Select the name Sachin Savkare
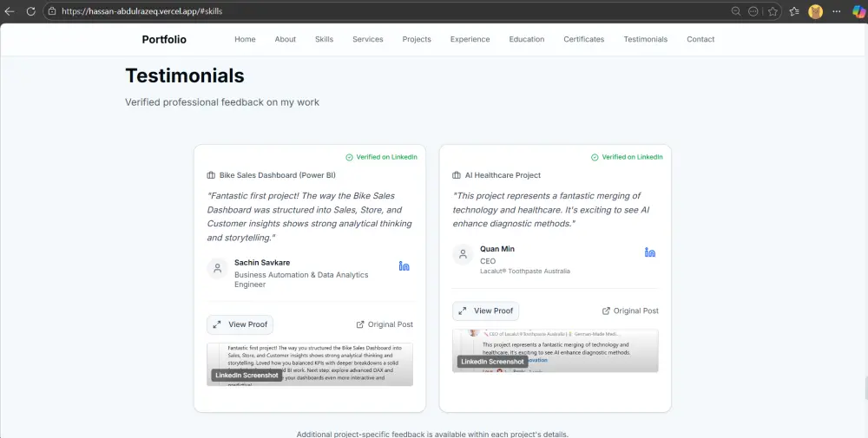This screenshot has width=868, height=438. [262, 263]
